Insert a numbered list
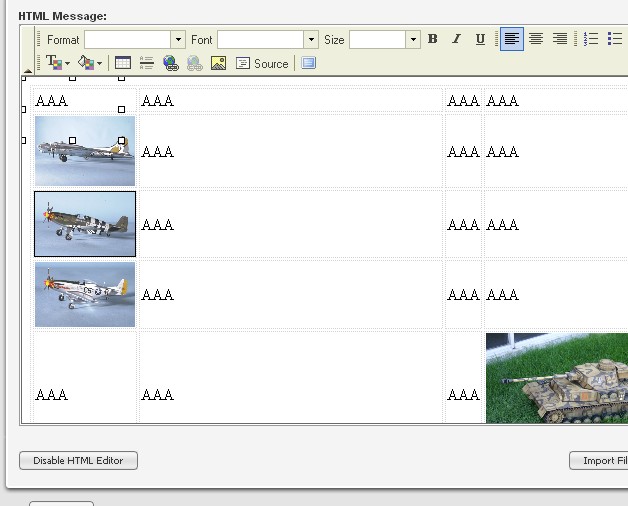The image size is (628, 506). click(x=591, y=39)
